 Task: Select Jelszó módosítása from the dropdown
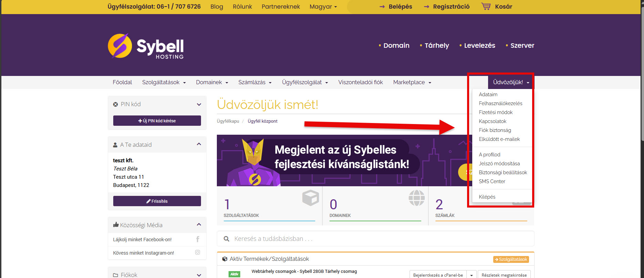499,164
